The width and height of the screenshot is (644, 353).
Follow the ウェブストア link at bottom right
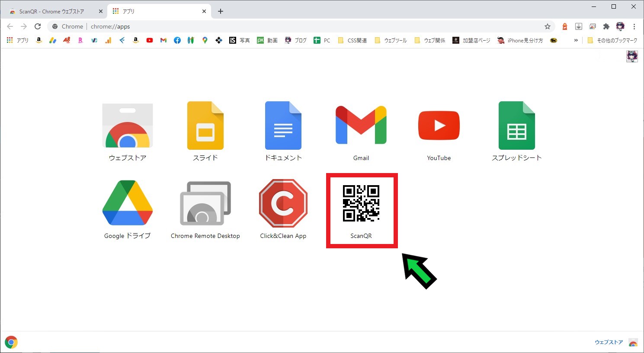(x=609, y=342)
